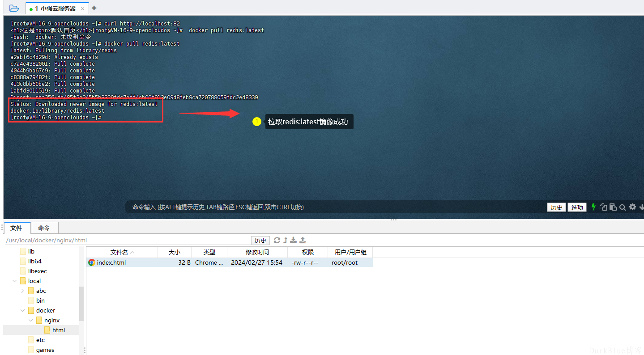Expand the abc folder chevron

[23, 291]
